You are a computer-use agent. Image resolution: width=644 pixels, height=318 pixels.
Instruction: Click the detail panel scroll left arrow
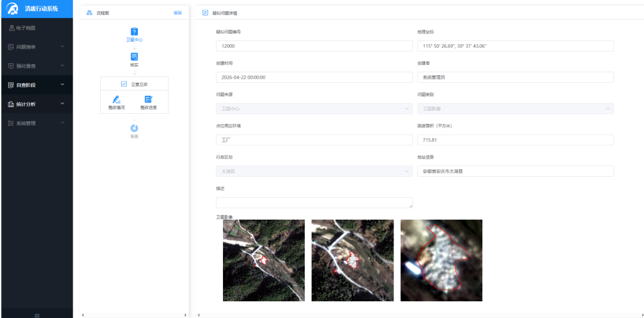coord(199,315)
